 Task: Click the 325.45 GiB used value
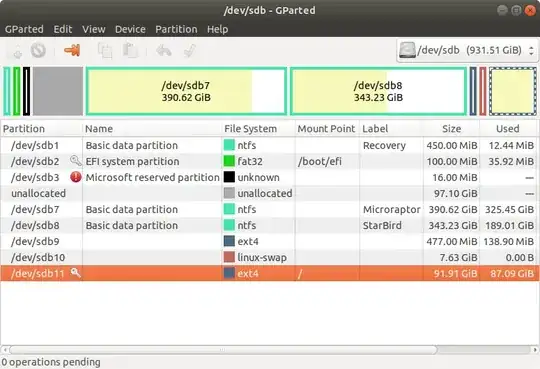[509, 209]
